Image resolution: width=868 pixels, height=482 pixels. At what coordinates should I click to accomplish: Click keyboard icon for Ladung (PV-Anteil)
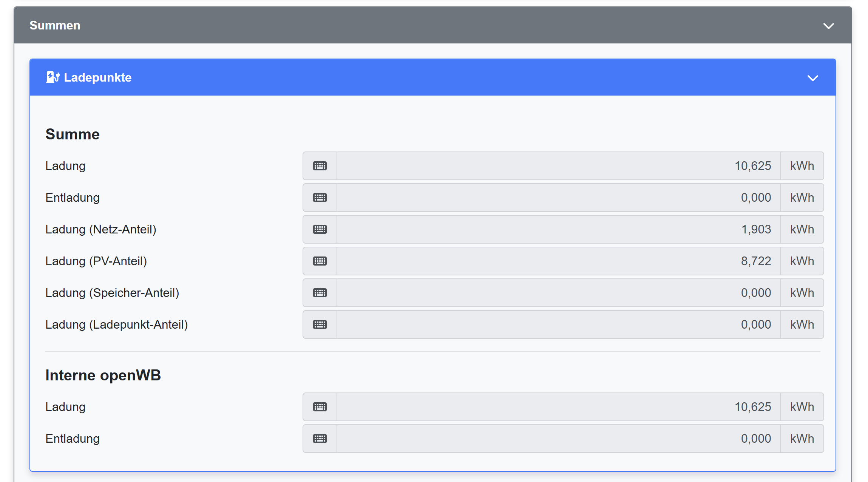point(320,261)
